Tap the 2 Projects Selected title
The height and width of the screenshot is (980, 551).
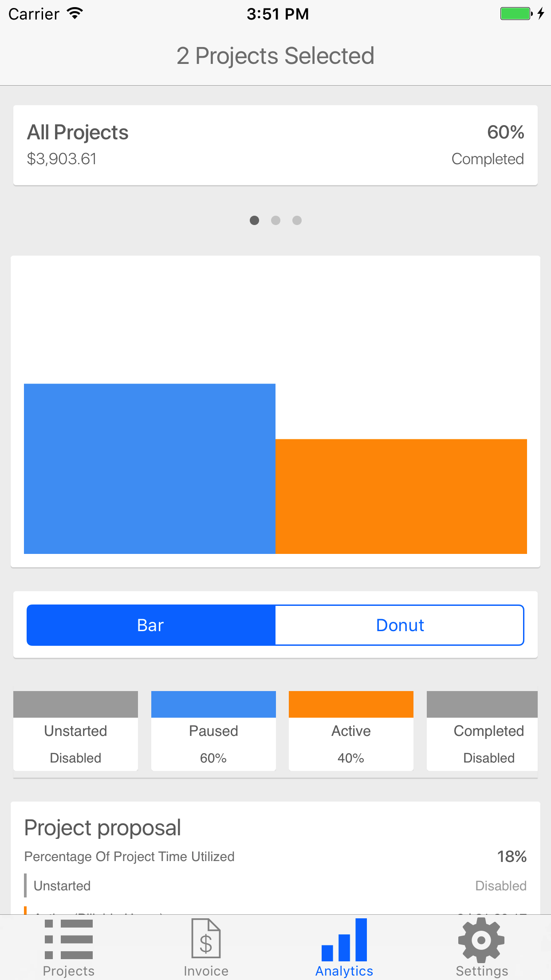coord(275,56)
